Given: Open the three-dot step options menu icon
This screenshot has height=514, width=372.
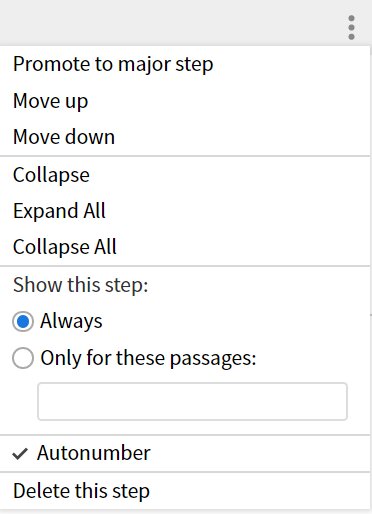Looking at the screenshot, I should (351, 27).
